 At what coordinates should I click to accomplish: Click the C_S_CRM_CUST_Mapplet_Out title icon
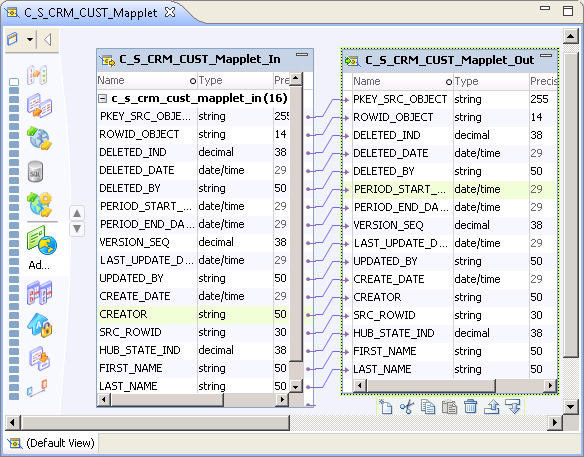tap(352, 60)
